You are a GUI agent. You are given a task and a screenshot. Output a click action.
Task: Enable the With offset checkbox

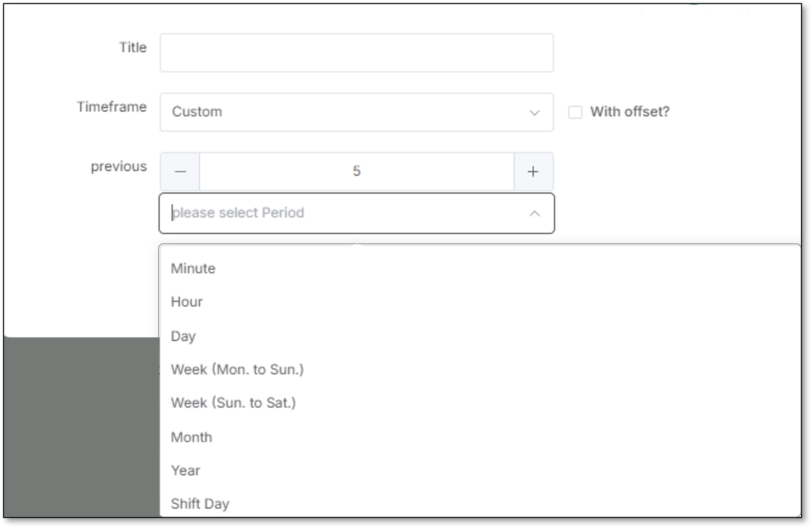pos(575,112)
